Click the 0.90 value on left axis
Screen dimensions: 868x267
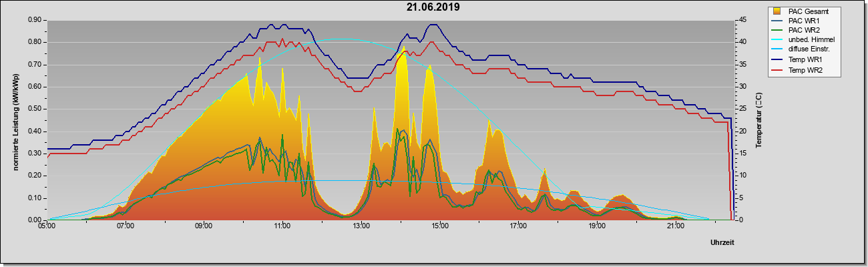click(35, 20)
